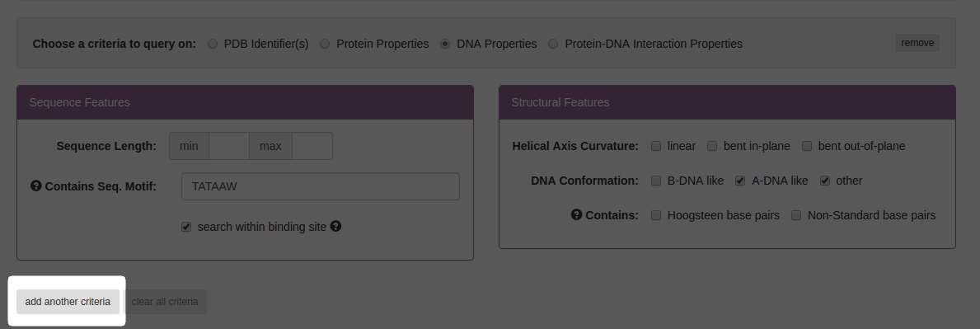980x329 pixels.
Task: Uncheck the other DNA conformation box
Action: tap(825, 181)
